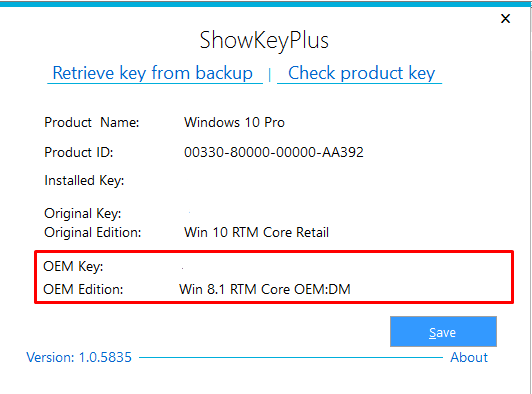This screenshot has width=532, height=394.
Task: Select the Product Name label
Action: coord(92,122)
